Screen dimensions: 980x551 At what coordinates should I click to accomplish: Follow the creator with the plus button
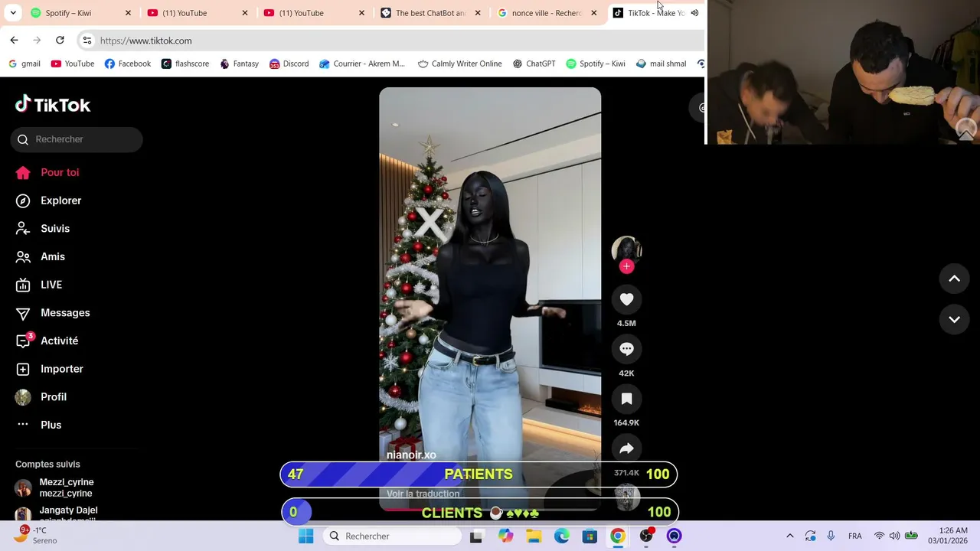point(626,266)
